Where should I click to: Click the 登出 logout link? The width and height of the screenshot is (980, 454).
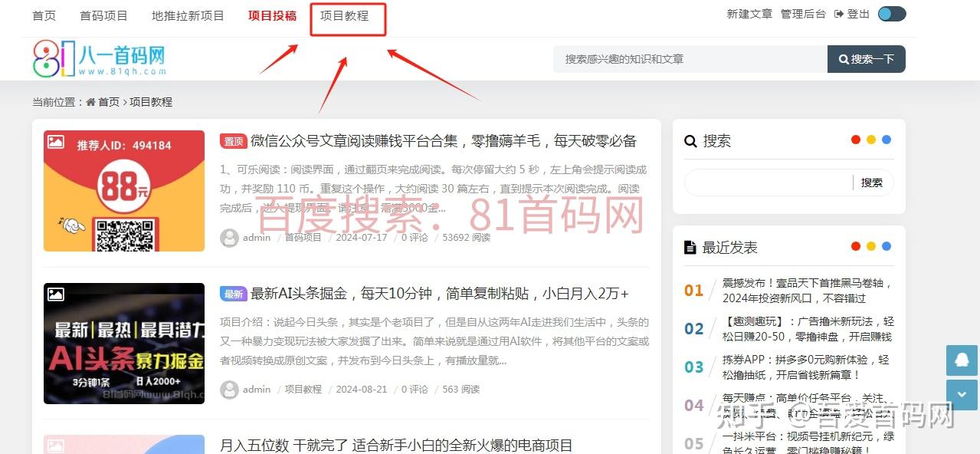(852, 14)
